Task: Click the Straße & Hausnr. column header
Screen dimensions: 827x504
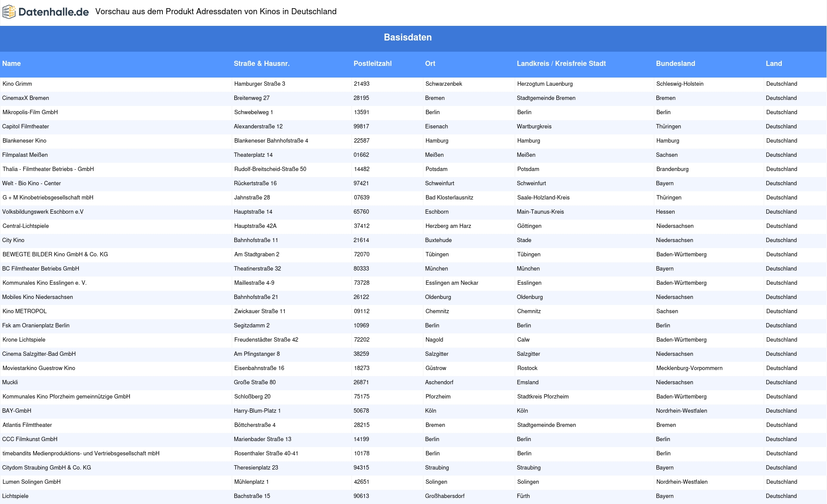Action: tap(261, 63)
